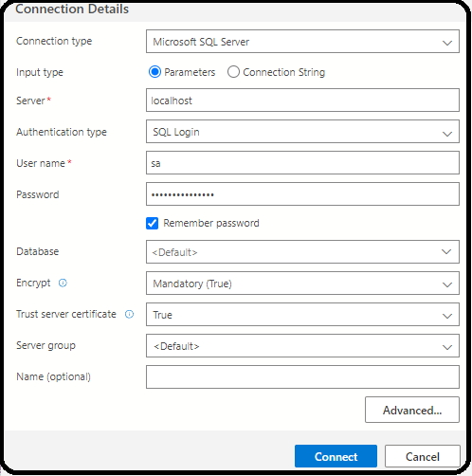The image size is (472, 476).
Task: Click the Remember password label text
Action: (x=211, y=223)
